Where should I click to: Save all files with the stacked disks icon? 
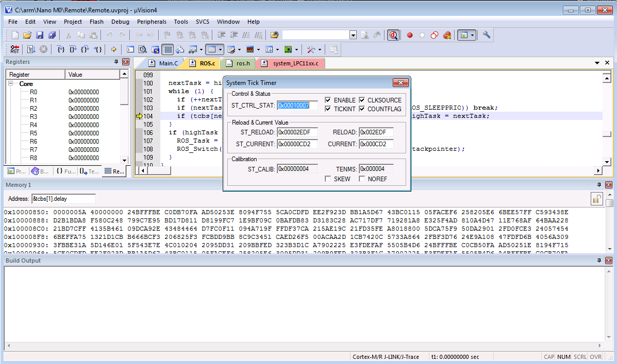tap(52, 35)
